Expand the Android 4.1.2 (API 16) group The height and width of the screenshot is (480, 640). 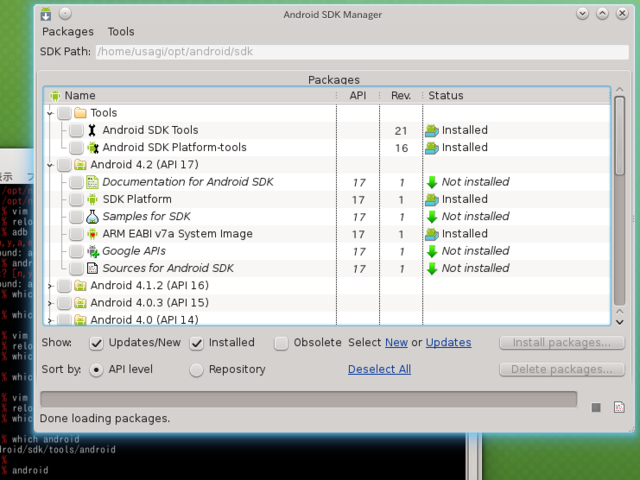pos(50,286)
